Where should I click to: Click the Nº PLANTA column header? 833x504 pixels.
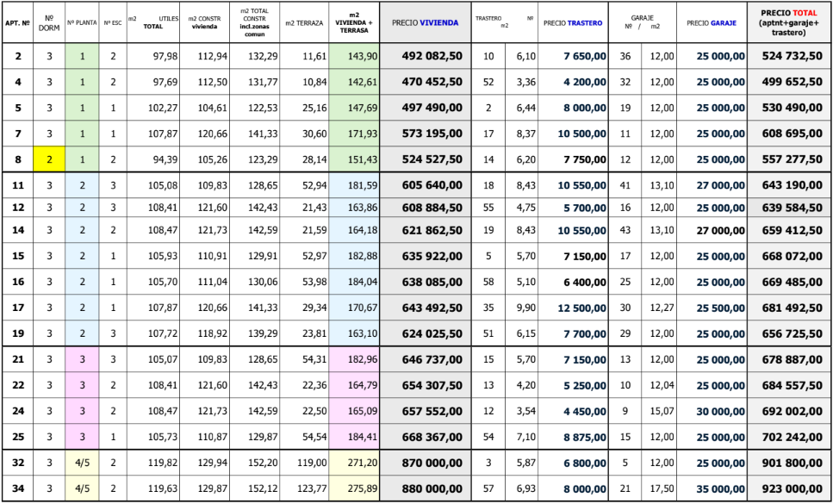(82, 23)
